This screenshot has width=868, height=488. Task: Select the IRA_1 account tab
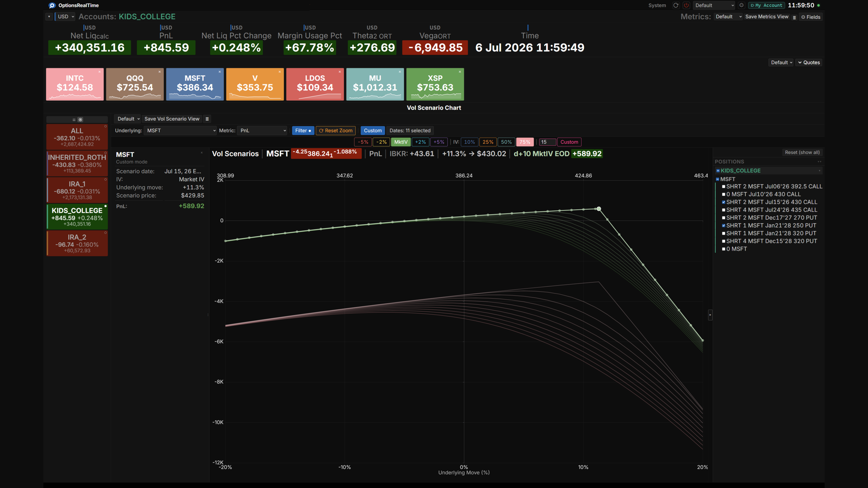click(x=77, y=190)
